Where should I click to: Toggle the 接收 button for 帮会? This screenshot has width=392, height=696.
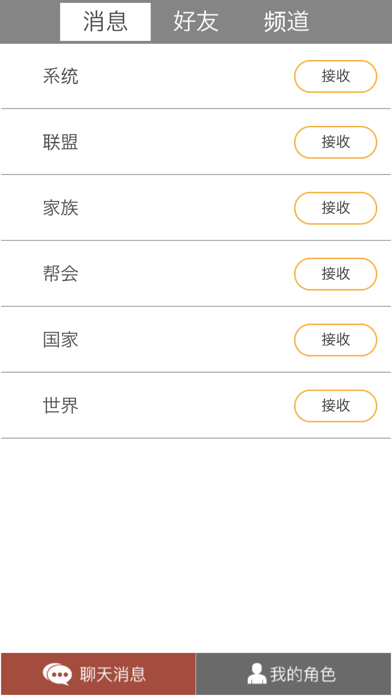(x=336, y=274)
